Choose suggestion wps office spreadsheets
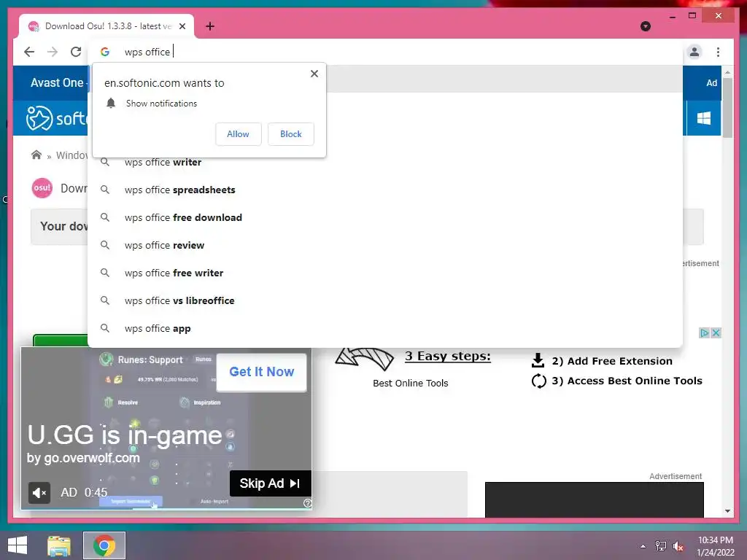747x560 pixels. (385, 190)
